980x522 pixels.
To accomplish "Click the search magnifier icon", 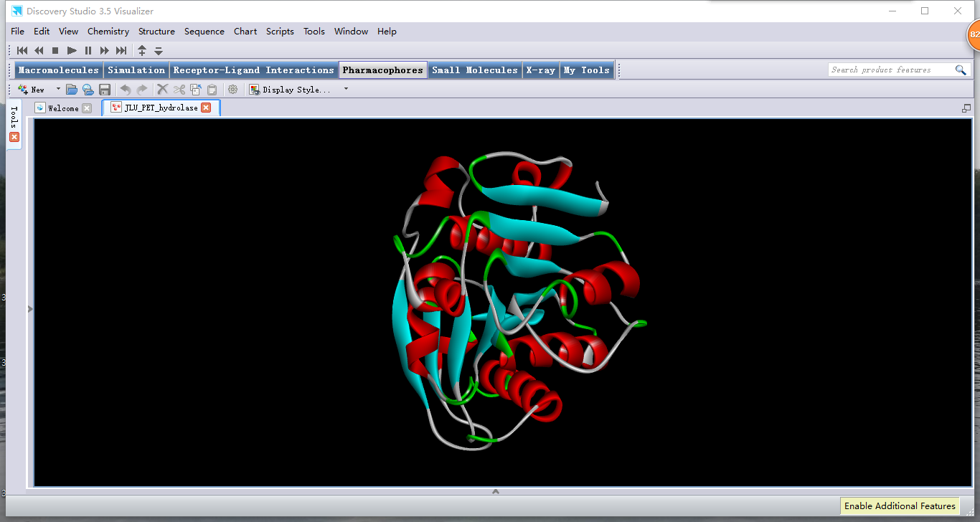I will 961,70.
